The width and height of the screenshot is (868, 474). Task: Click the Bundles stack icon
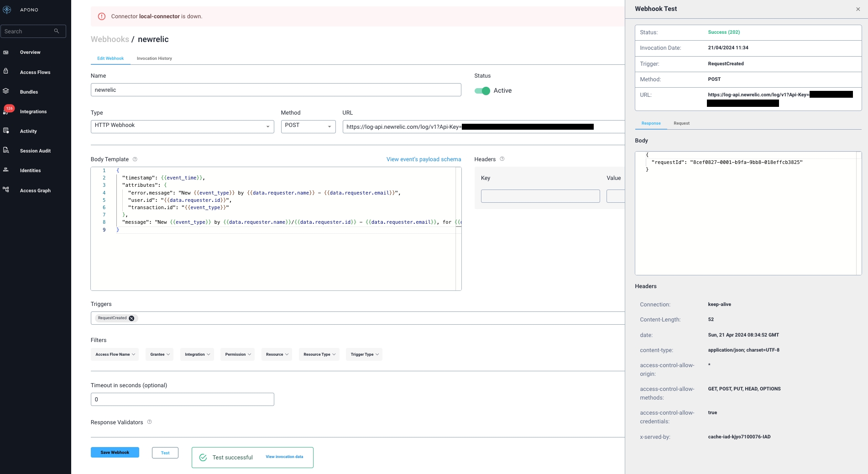(6, 91)
